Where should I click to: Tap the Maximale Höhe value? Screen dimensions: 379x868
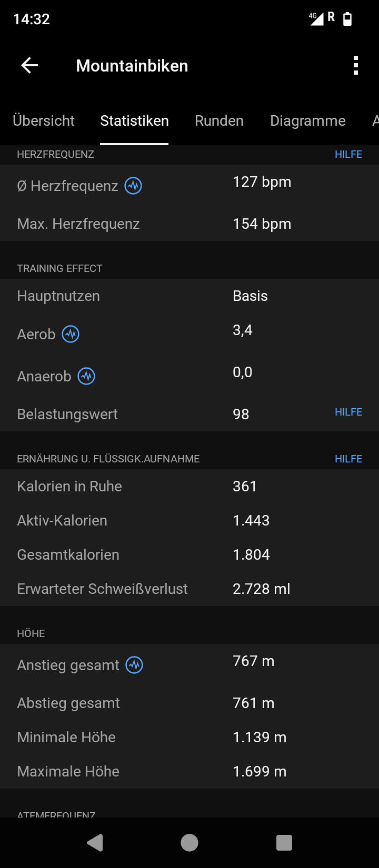(260, 771)
